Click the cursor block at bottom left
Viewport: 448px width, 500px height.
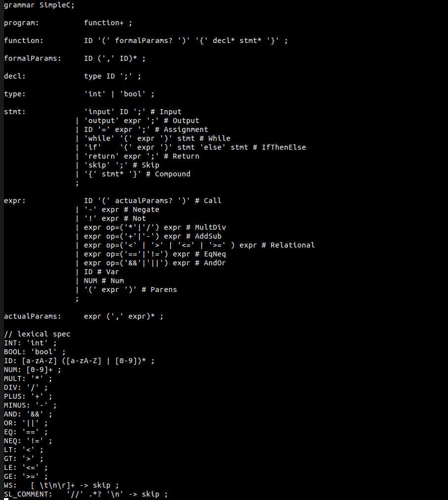click(x=6, y=499)
